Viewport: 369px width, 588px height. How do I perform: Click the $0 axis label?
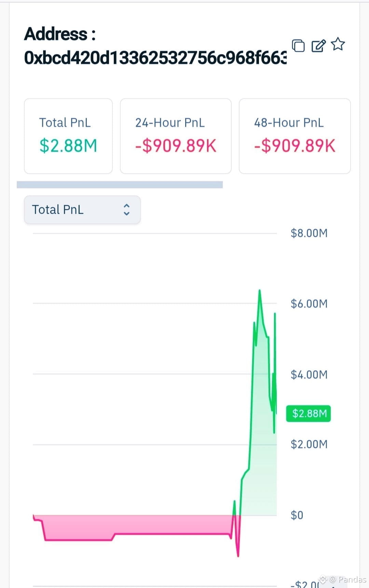click(x=297, y=515)
